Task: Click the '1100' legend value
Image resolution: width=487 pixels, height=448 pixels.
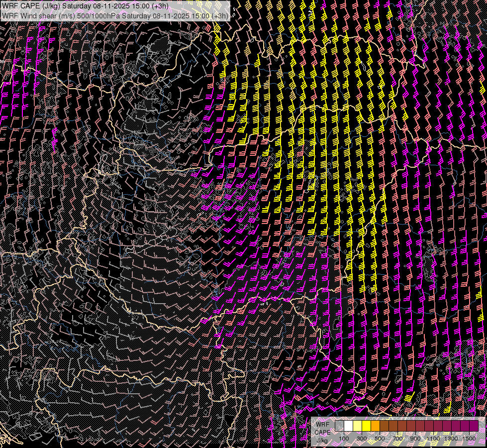Action: (x=433, y=439)
